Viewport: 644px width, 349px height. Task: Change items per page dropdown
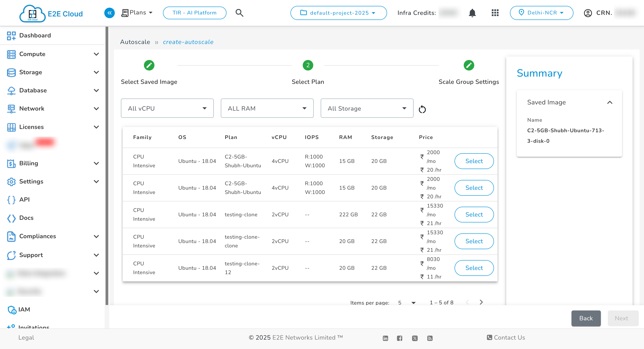coord(407,303)
